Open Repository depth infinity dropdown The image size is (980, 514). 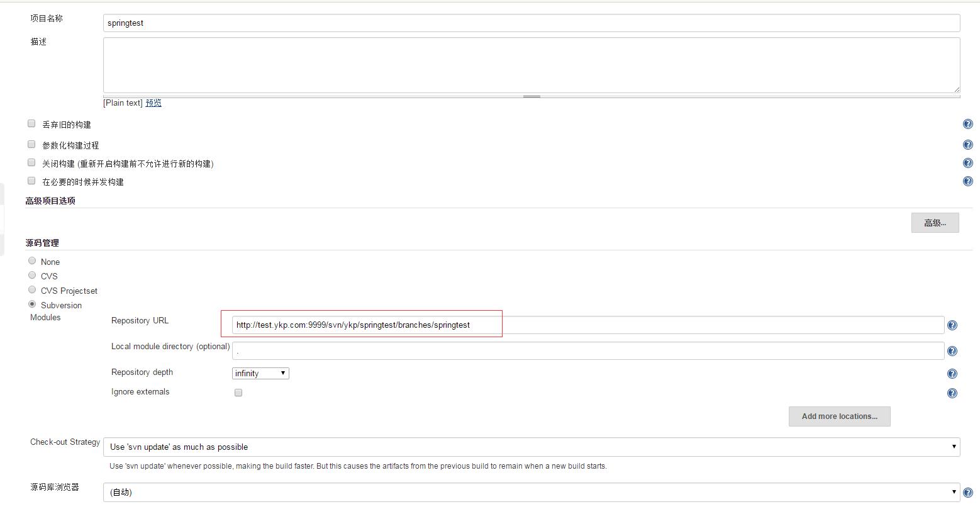pos(260,373)
